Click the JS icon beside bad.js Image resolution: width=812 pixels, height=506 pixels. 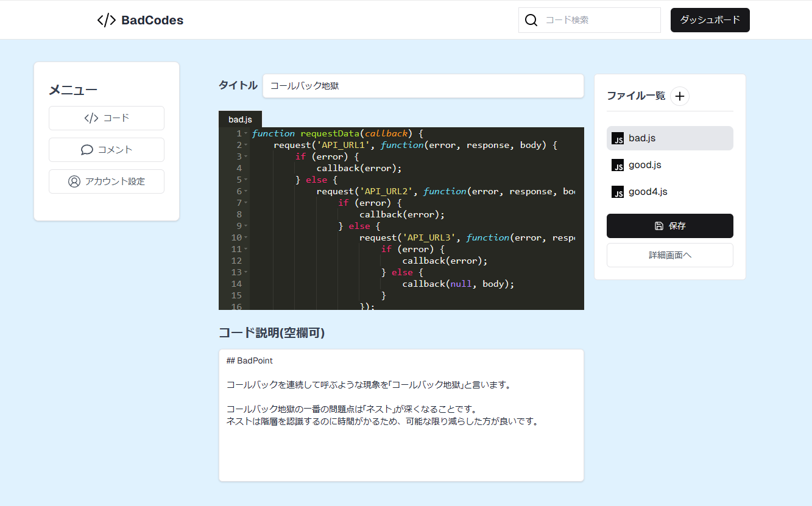coord(618,138)
